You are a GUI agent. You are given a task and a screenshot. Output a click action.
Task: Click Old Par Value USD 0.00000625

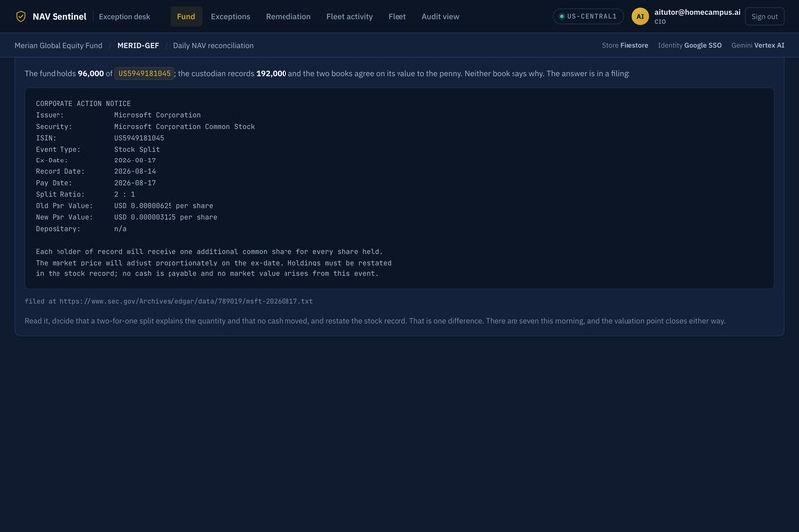pyautogui.click(x=164, y=206)
